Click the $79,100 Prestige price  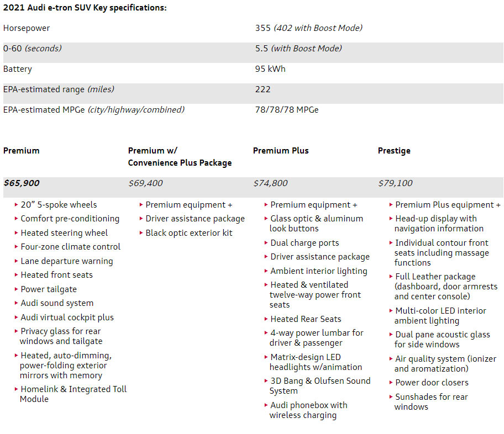pos(395,183)
